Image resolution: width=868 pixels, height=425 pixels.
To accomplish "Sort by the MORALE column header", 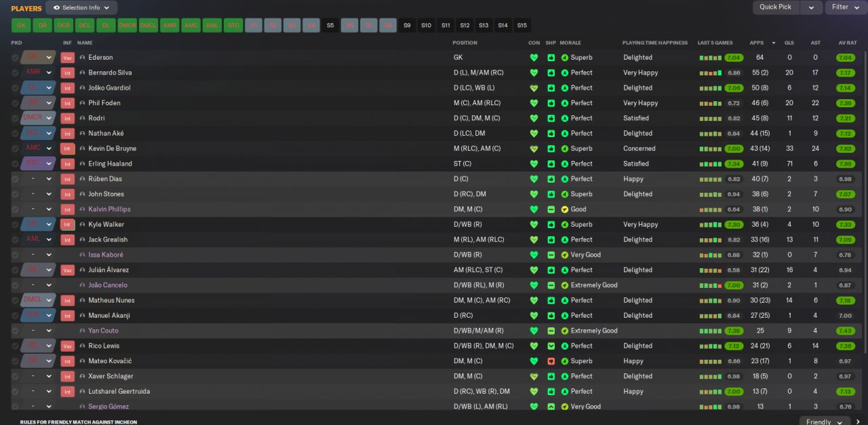I will [570, 43].
